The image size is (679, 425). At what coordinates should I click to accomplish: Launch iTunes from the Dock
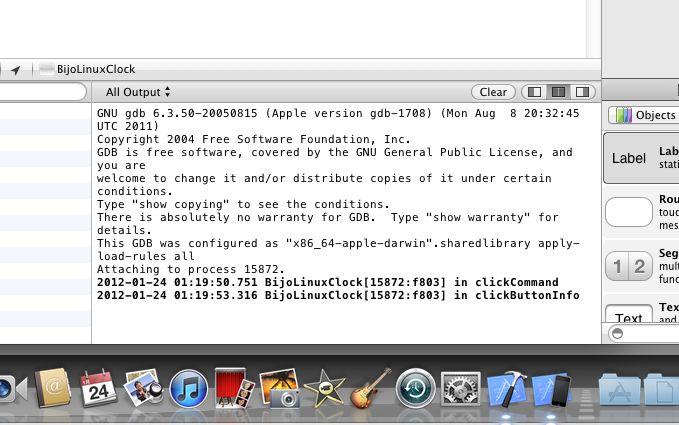click(x=188, y=388)
